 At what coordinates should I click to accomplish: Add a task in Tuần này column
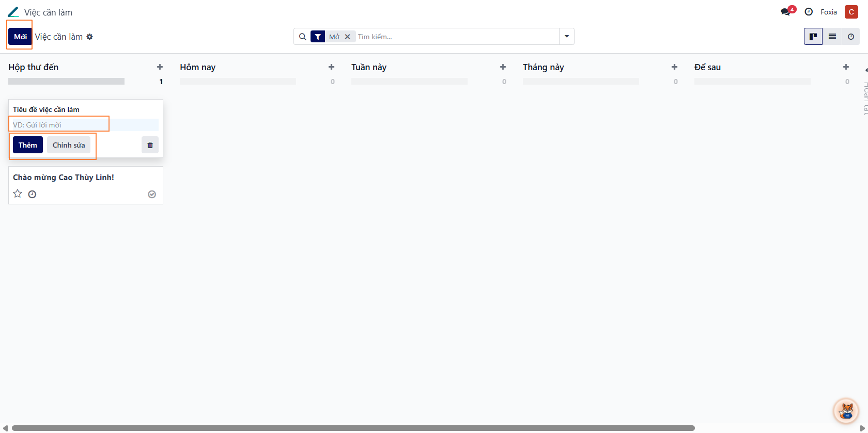[503, 67]
